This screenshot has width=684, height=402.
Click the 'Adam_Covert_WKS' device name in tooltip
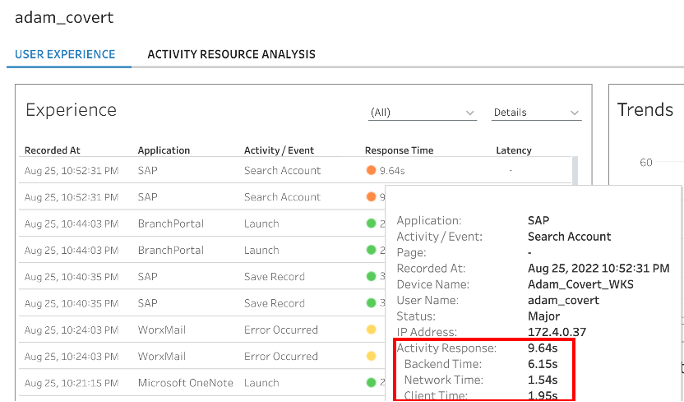[581, 284]
